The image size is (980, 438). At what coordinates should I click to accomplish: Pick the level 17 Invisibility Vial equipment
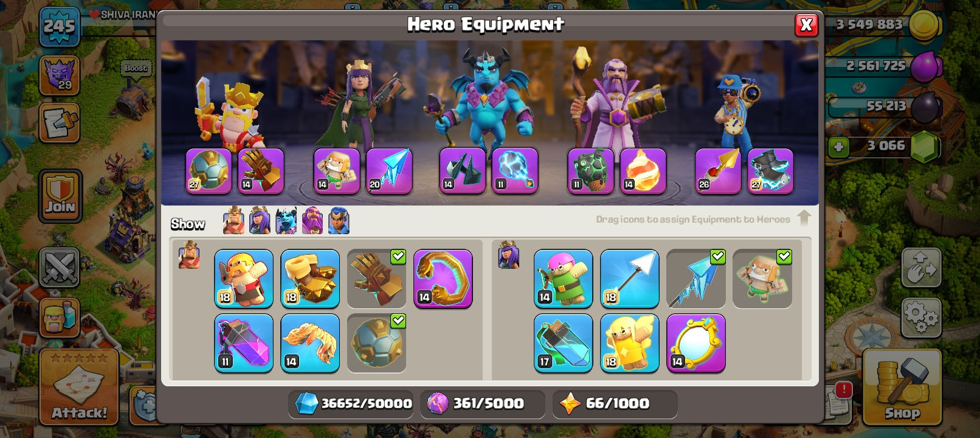point(564,343)
